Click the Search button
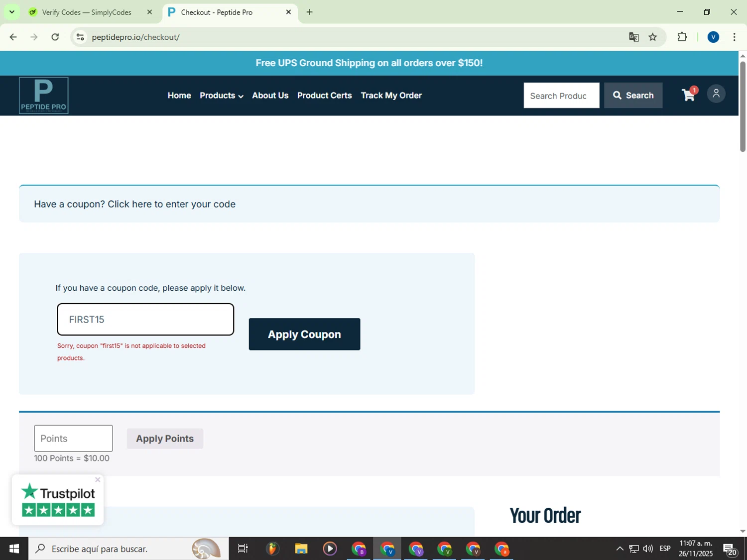 click(633, 95)
